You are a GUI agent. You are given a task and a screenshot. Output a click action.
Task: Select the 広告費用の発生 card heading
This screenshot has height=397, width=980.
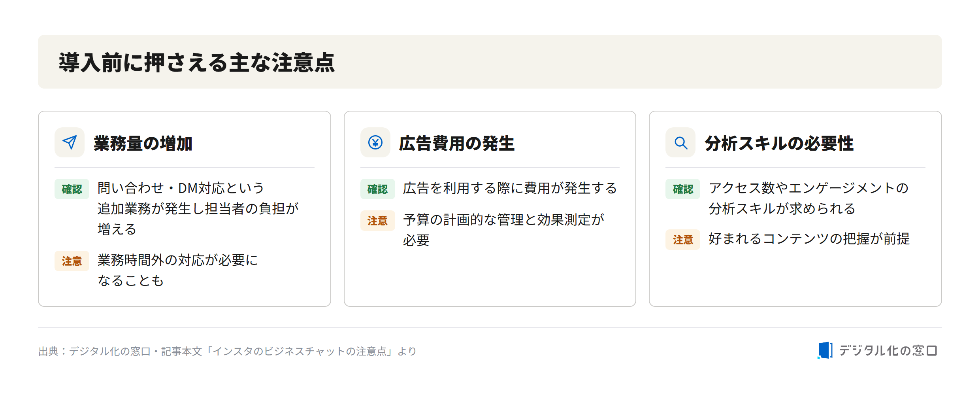(456, 143)
